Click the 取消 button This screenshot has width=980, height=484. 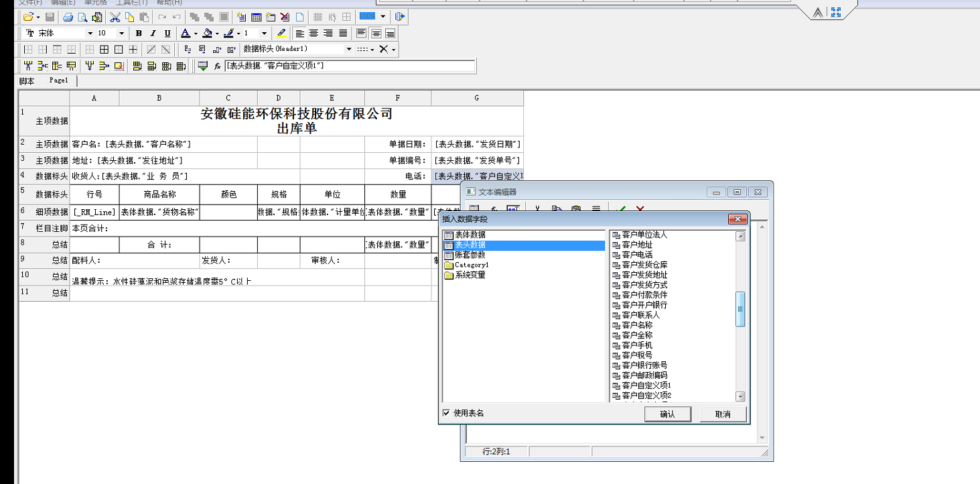[723, 414]
